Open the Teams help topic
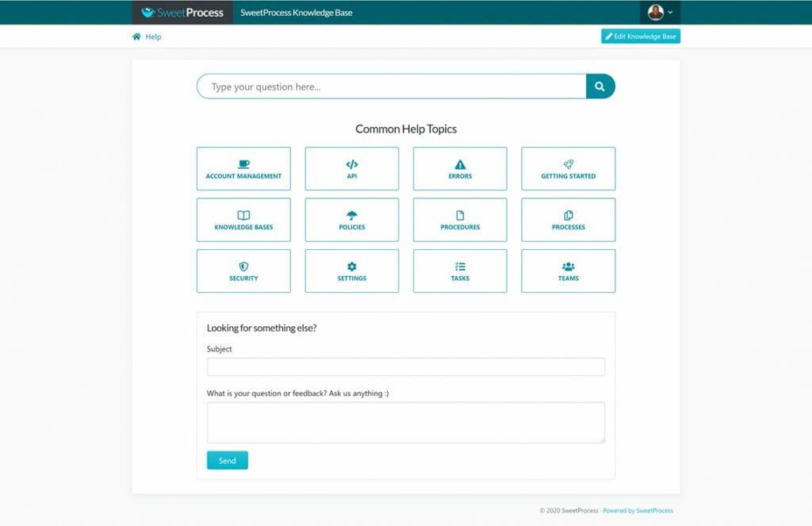This screenshot has height=526, width=812. 568,271
